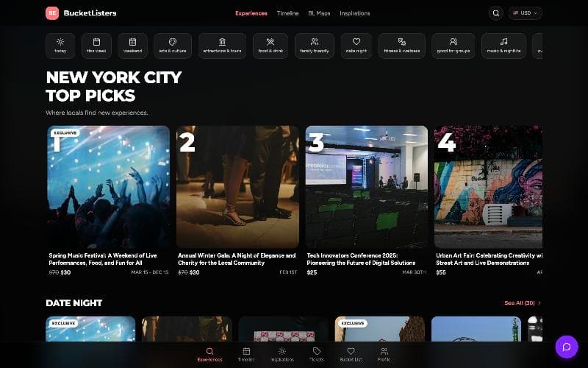The image size is (588, 368).
Task: Click the DATE NIGHT section heading
Action: (x=74, y=303)
